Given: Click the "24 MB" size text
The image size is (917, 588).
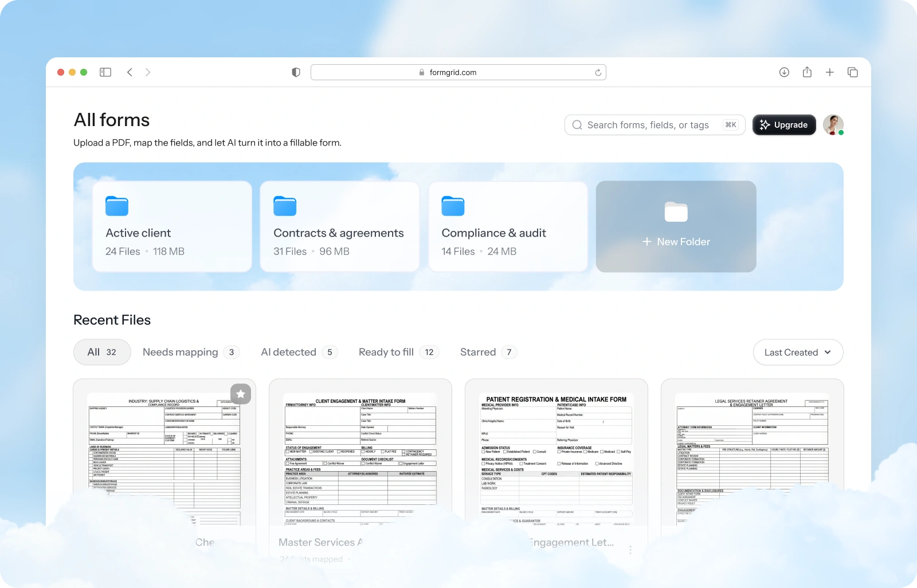Looking at the screenshot, I should pyautogui.click(x=502, y=251).
